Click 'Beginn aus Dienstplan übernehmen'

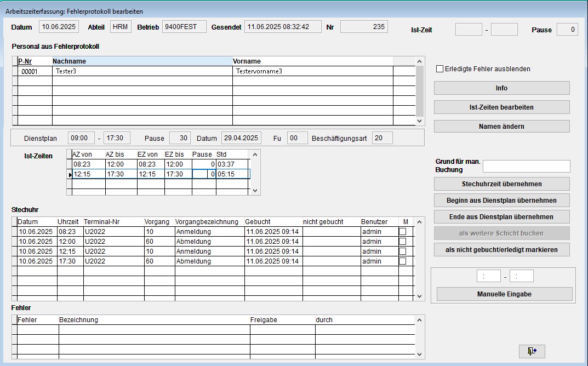(x=502, y=200)
